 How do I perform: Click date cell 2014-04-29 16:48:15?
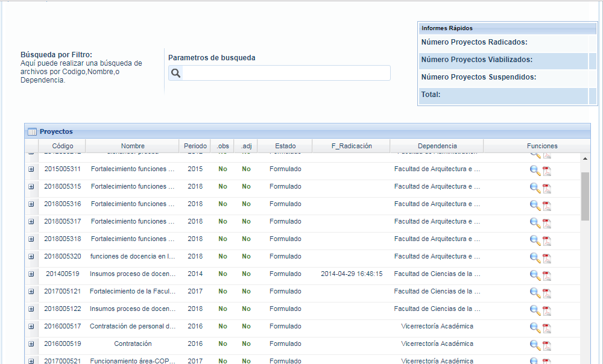(352, 274)
